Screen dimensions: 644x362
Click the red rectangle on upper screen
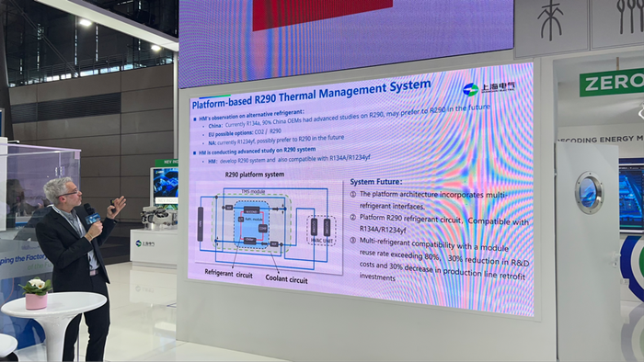tap(322, 13)
